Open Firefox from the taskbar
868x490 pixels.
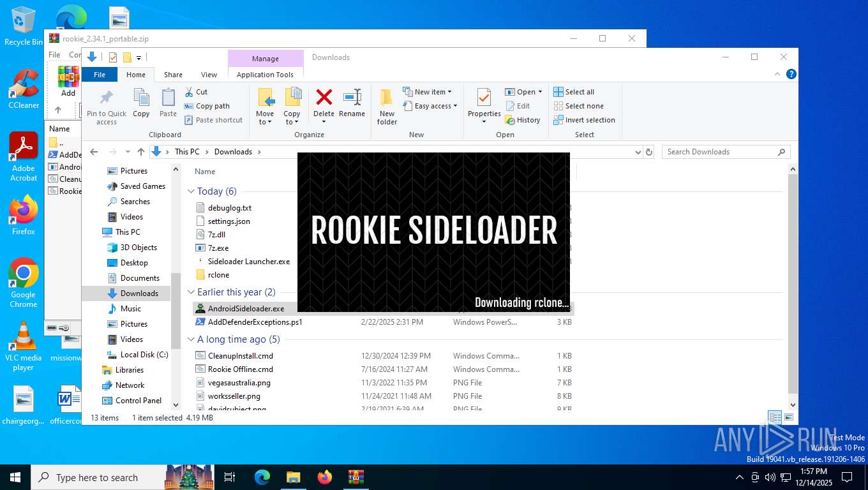tap(325, 477)
